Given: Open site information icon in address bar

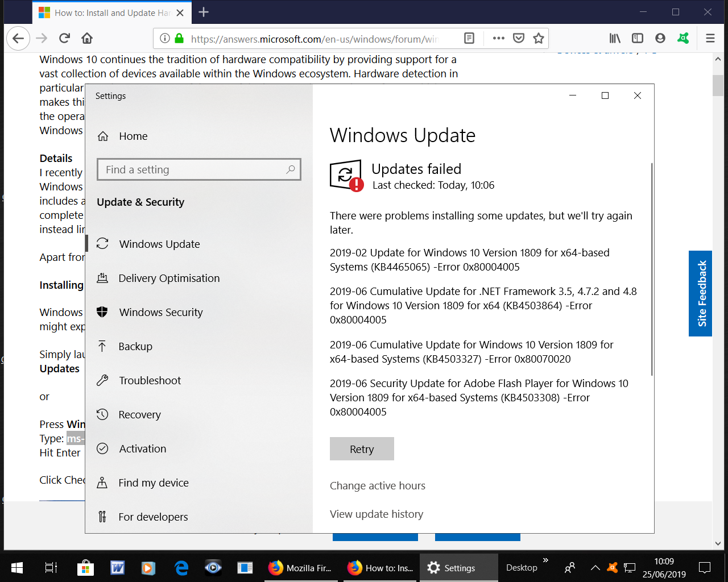Looking at the screenshot, I should pyautogui.click(x=164, y=38).
